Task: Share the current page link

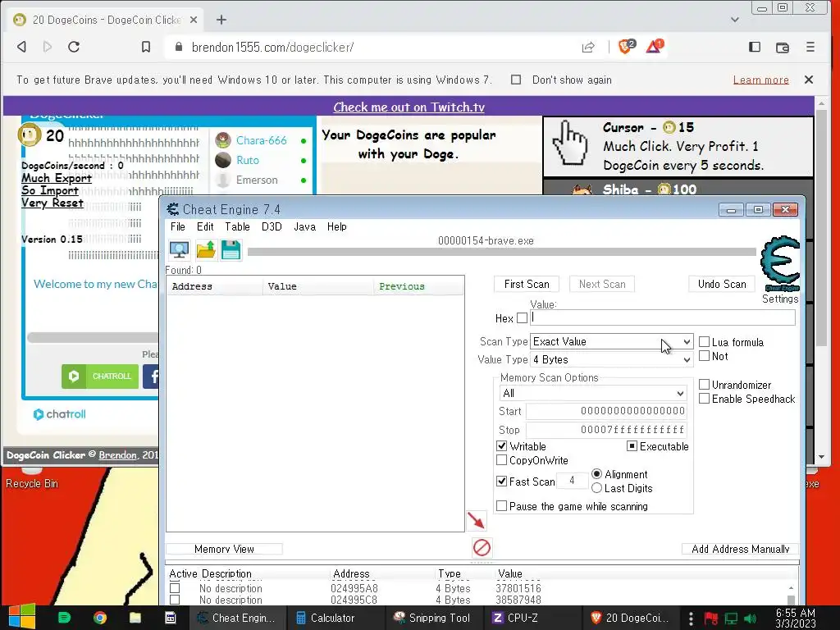Action: (x=588, y=47)
